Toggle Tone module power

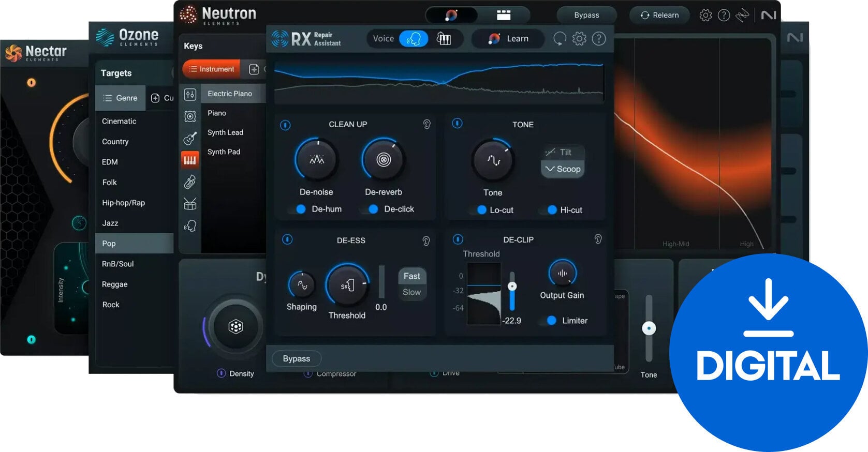457,124
